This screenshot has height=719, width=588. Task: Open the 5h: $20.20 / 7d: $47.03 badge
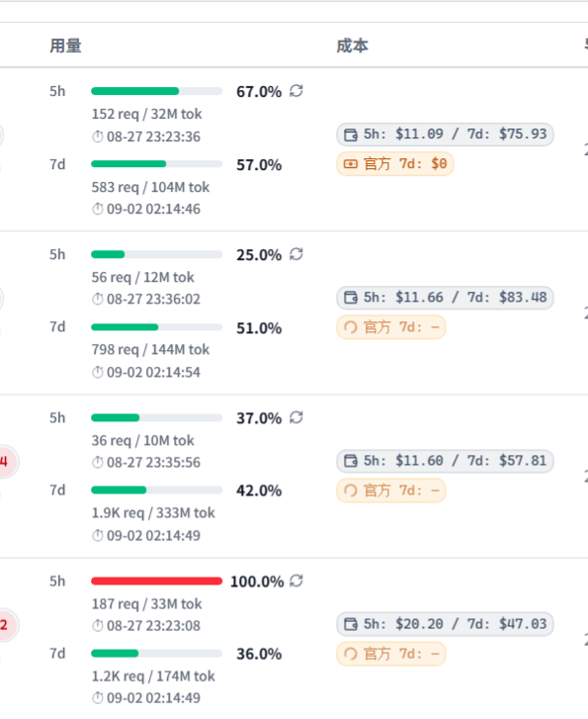(x=445, y=624)
